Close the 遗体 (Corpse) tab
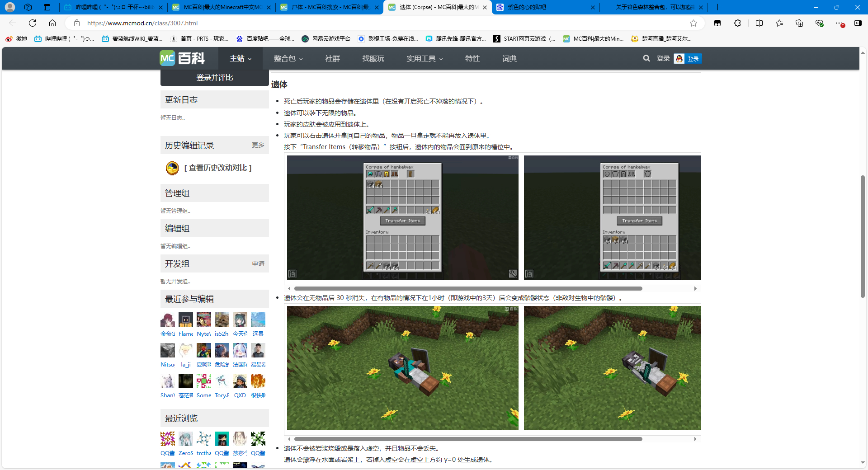The height and width of the screenshot is (470, 868). click(485, 7)
